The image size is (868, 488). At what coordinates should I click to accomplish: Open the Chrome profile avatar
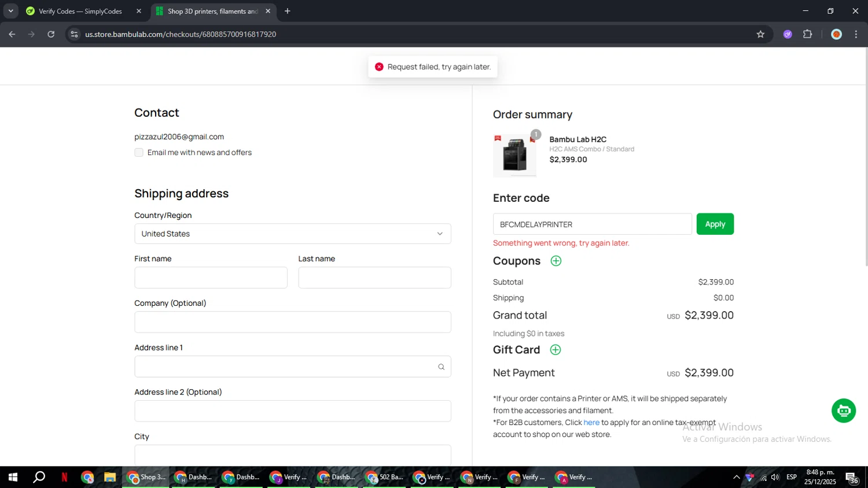point(836,34)
